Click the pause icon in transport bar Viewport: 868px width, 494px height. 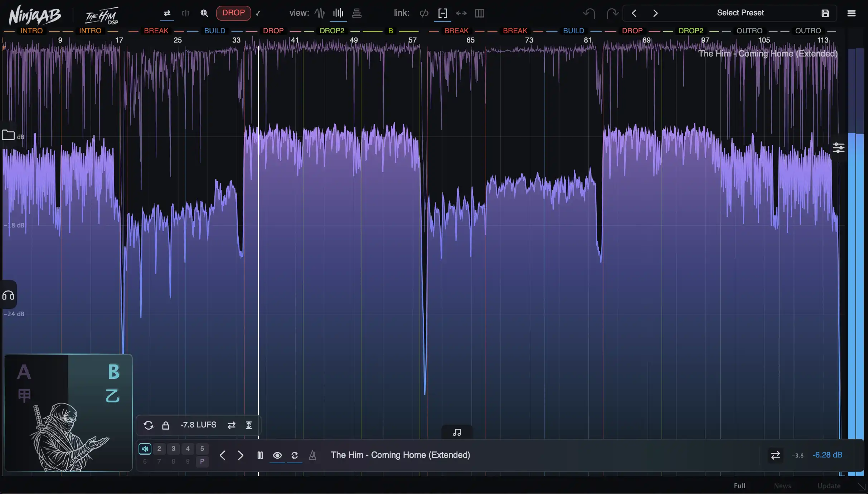click(260, 455)
